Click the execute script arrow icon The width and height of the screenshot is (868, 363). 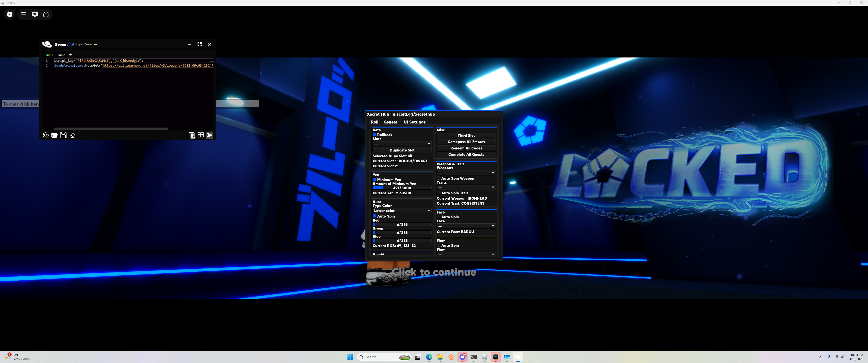(x=210, y=135)
